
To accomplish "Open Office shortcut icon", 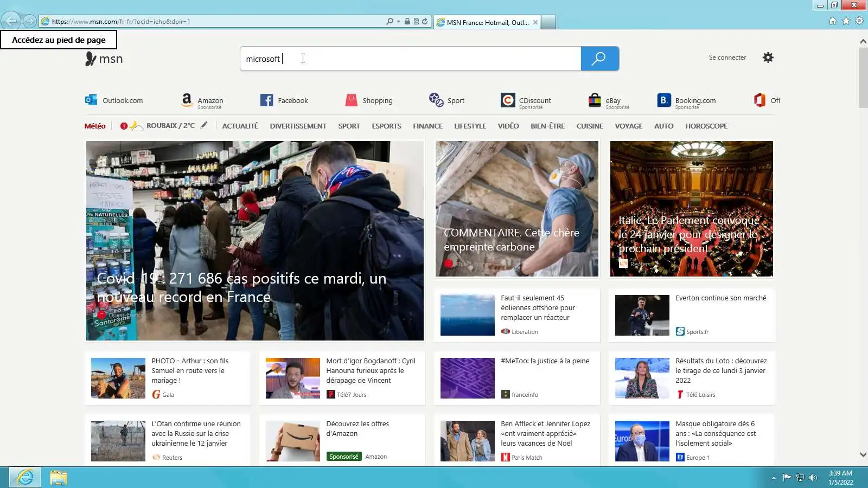I will [x=759, y=100].
